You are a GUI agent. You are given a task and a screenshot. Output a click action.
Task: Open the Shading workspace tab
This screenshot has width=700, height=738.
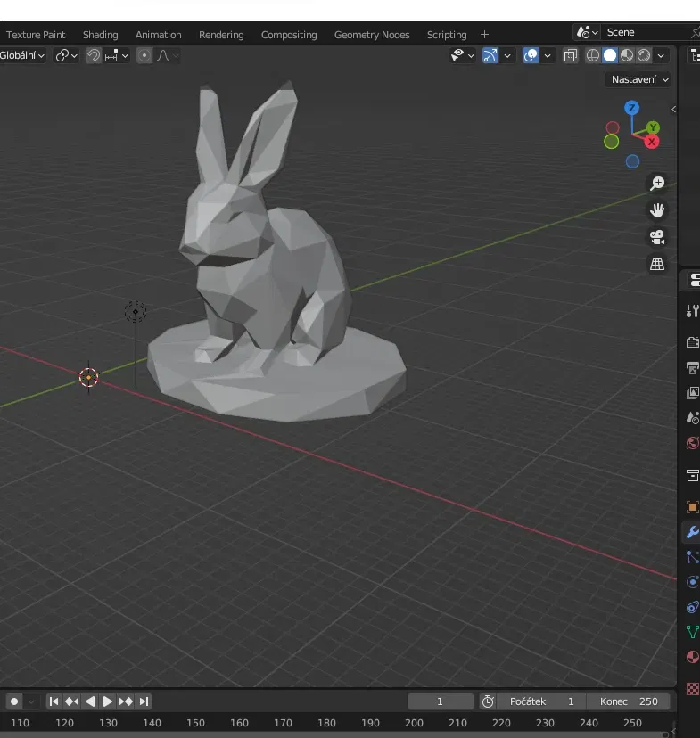100,35
